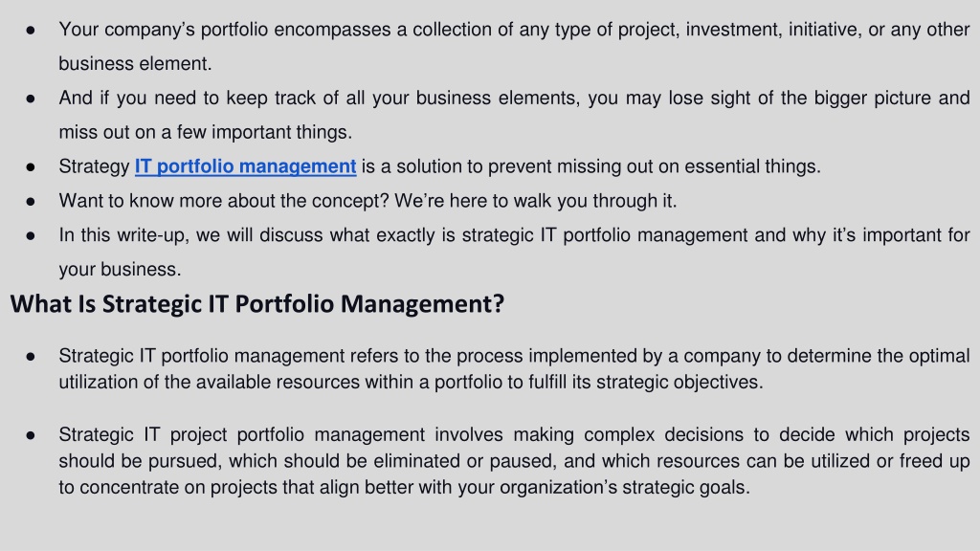Click the line 'to concentrate on projects that align better'
Screen dimensions: 980x551
(x=404, y=487)
